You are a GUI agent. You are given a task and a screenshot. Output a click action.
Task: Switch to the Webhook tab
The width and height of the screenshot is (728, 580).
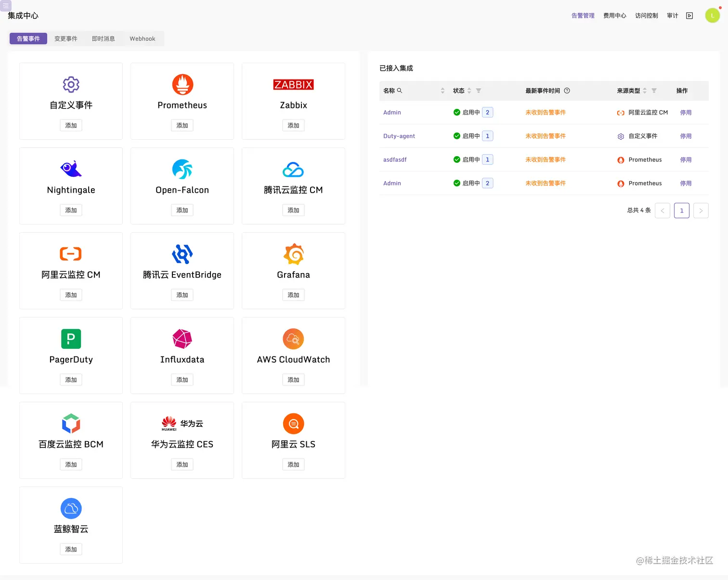click(x=143, y=39)
